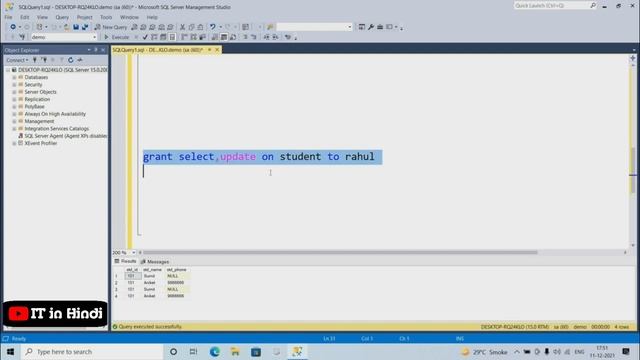Click the Windows Start button
The image size is (640, 360).
pyautogui.click(x=10, y=351)
